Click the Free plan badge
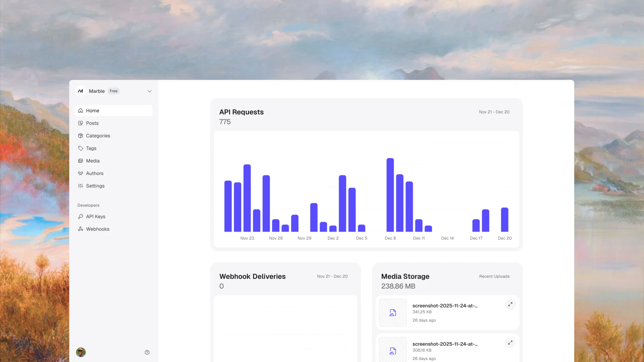The image size is (644, 362). (113, 91)
